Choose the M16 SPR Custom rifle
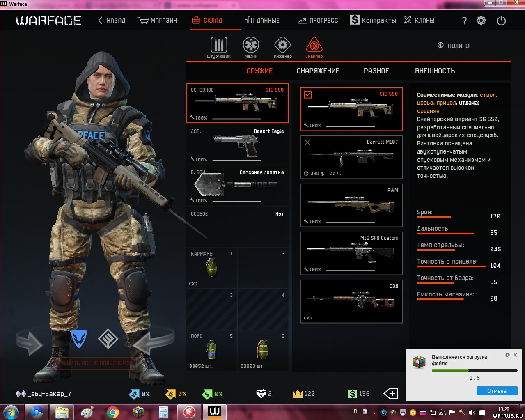Screen dimensions: 525x420 (351, 253)
